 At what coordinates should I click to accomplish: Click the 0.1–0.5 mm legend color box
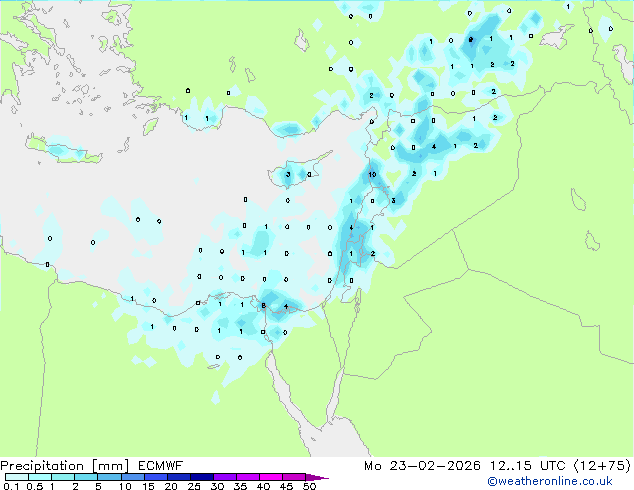[x=17, y=477]
